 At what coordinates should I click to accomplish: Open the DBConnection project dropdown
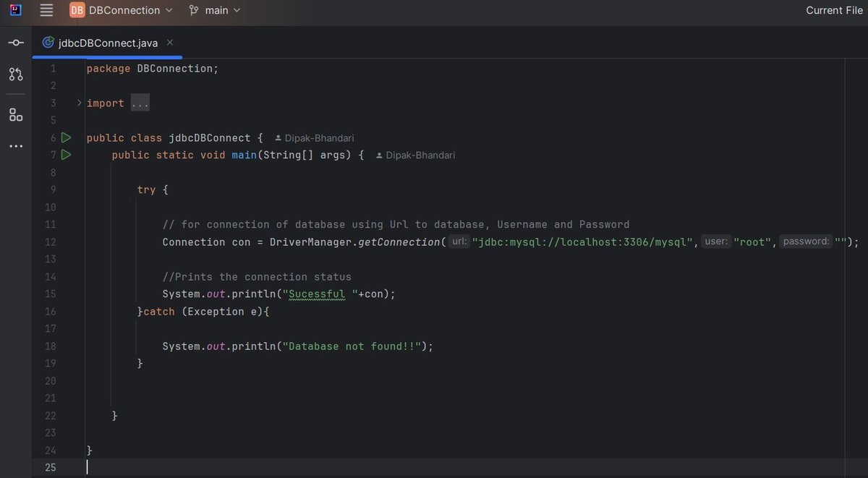122,10
